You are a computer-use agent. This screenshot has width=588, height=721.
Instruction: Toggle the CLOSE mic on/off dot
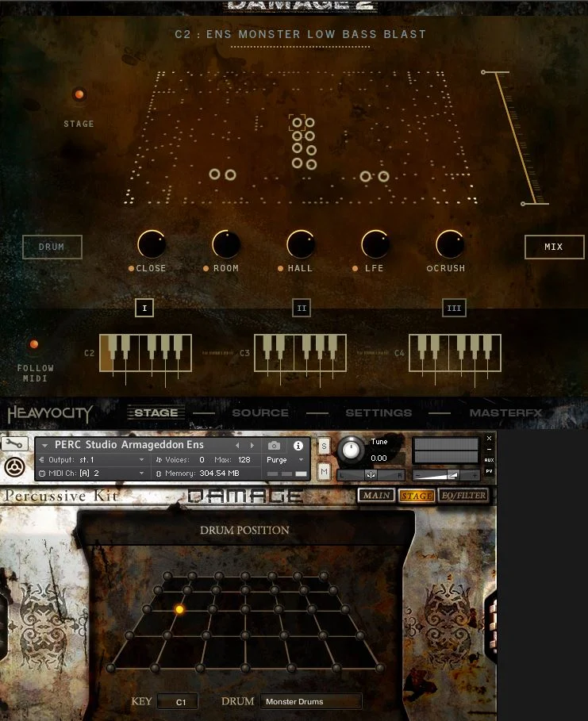point(131,269)
